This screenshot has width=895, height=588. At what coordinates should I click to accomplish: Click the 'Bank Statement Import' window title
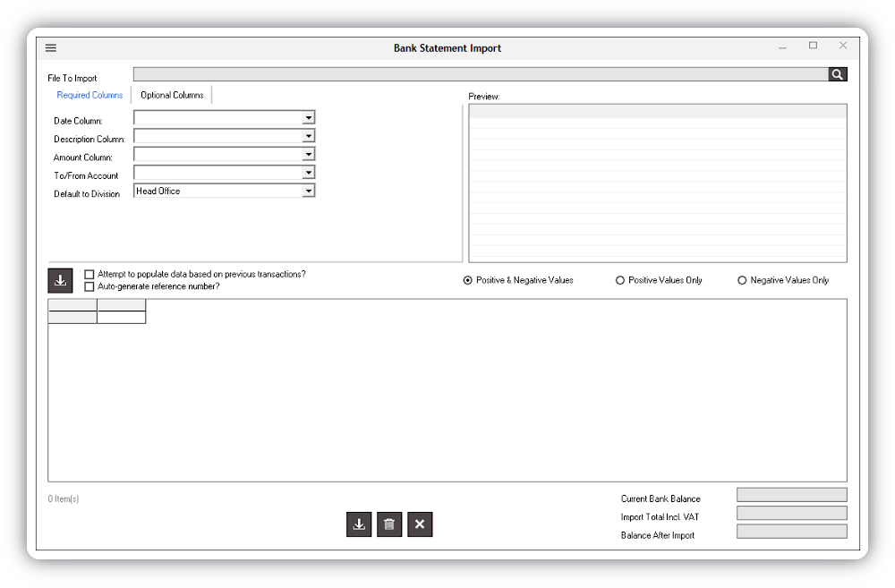tap(447, 48)
